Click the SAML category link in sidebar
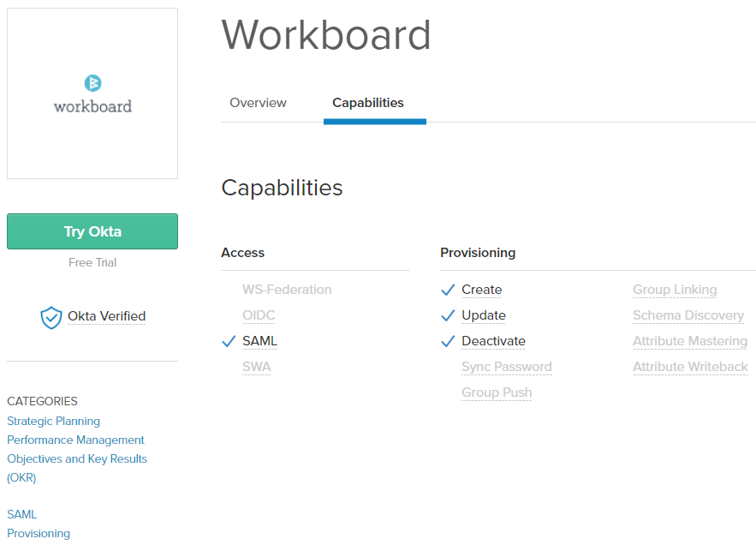The image size is (756, 545). tap(21, 515)
